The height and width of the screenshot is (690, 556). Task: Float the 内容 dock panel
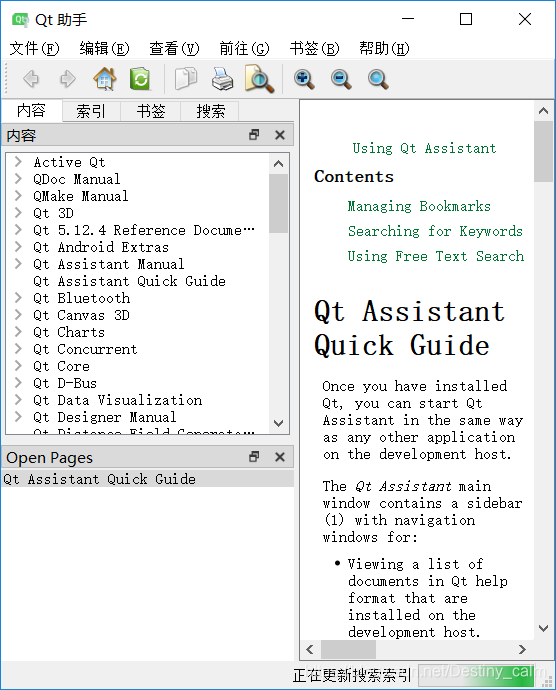click(254, 135)
